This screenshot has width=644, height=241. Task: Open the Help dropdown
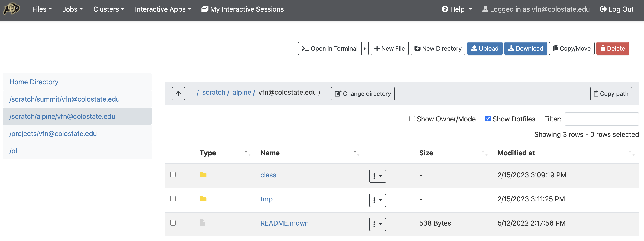pos(457,9)
